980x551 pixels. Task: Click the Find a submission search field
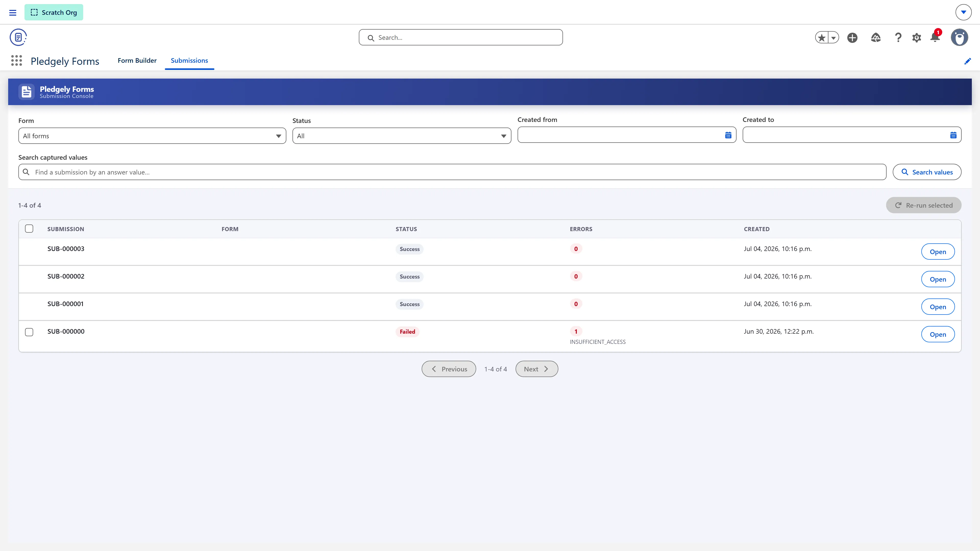[452, 172]
